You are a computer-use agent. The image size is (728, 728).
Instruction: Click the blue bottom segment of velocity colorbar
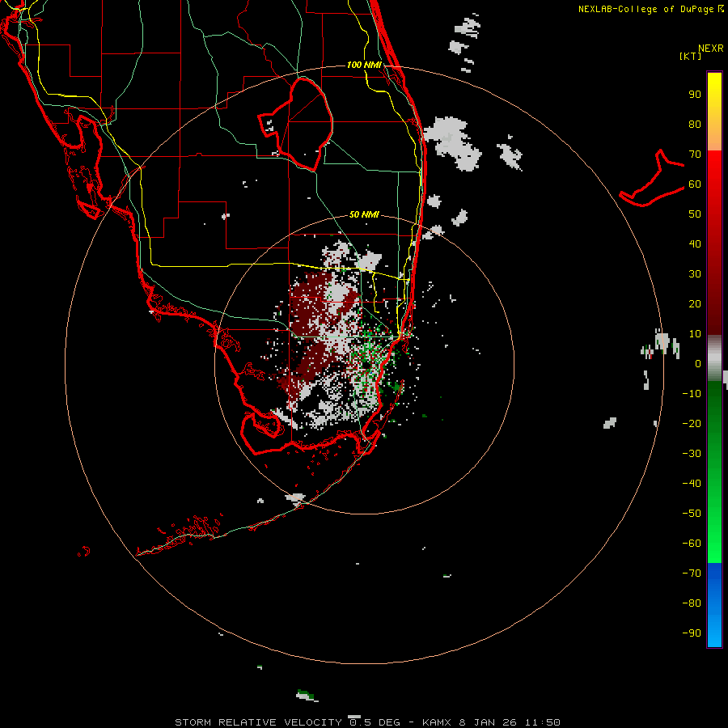[x=714, y=605]
